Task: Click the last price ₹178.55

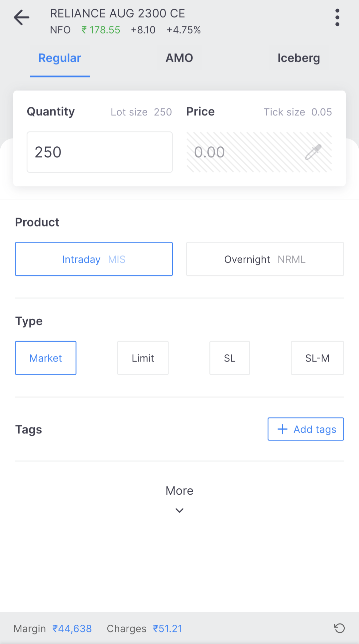Action: pos(101,30)
